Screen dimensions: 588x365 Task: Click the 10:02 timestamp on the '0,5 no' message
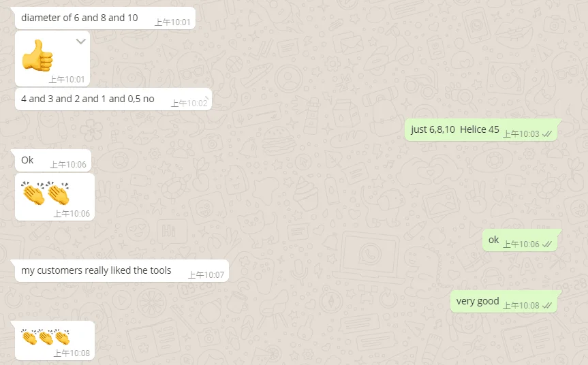pos(189,104)
